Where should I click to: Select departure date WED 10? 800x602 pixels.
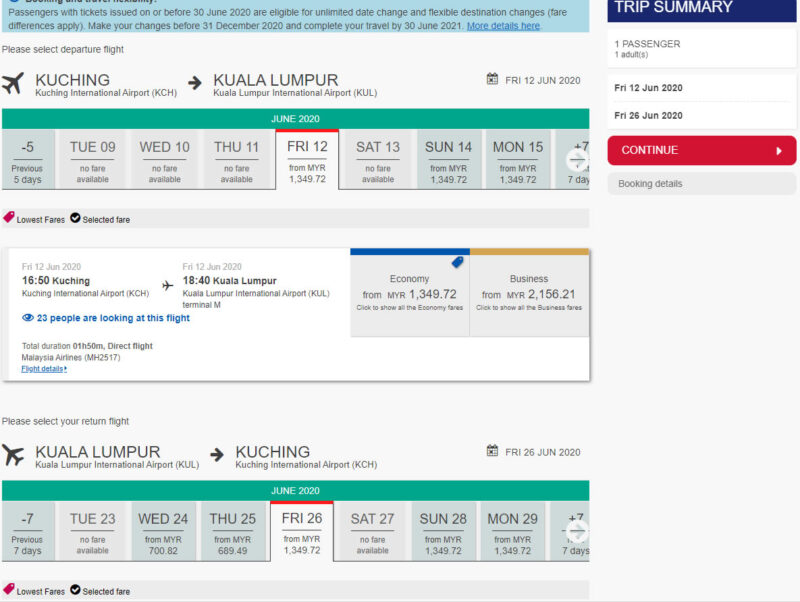[164, 160]
